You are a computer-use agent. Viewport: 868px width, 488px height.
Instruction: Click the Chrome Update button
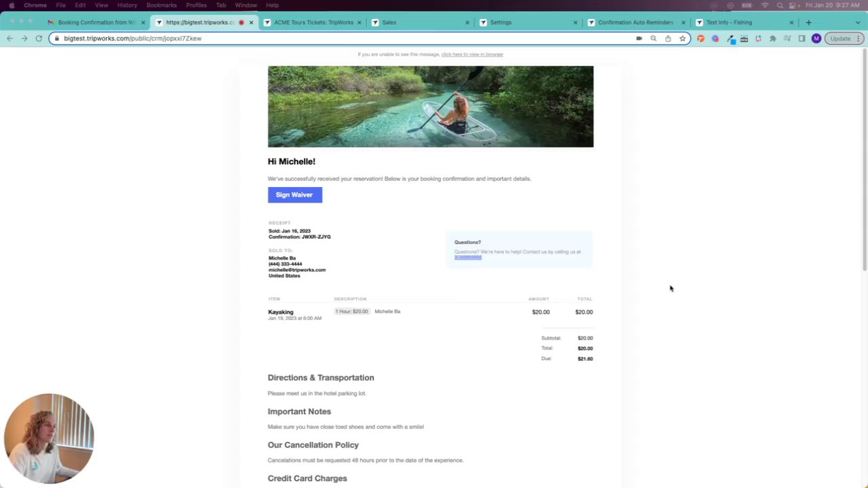[x=840, y=39]
